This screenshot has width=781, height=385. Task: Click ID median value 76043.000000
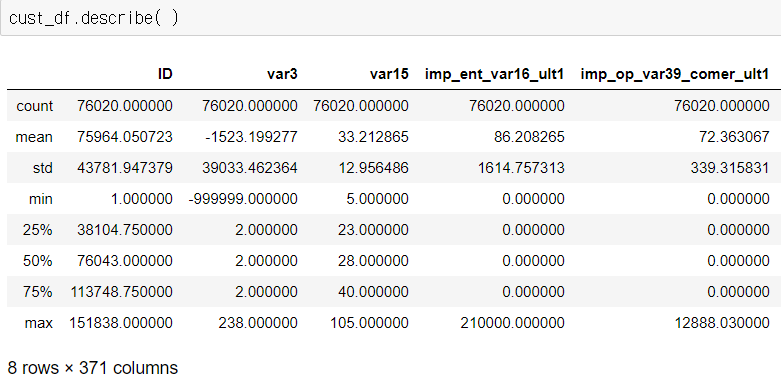pos(125,261)
